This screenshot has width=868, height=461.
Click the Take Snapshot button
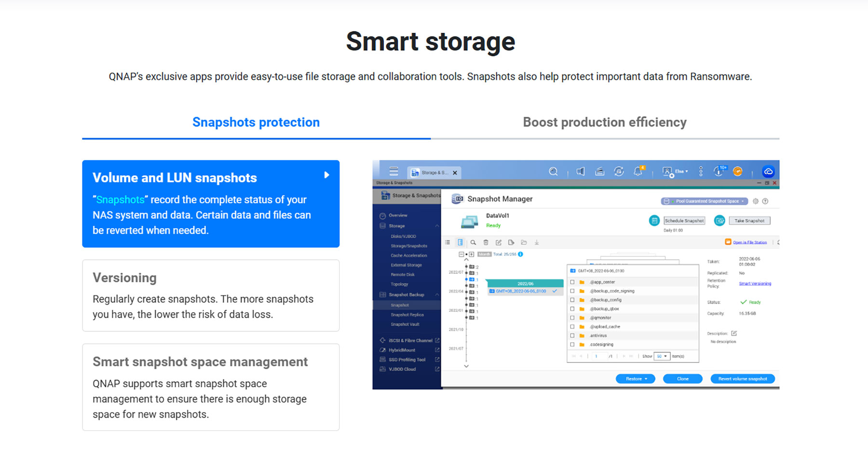[x=749, y=221]
